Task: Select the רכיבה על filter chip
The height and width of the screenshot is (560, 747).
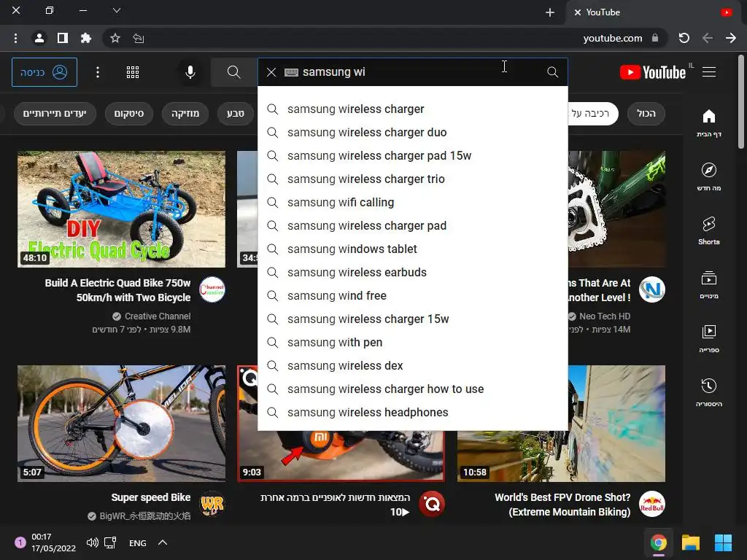Action: click(x=592, y=113)
